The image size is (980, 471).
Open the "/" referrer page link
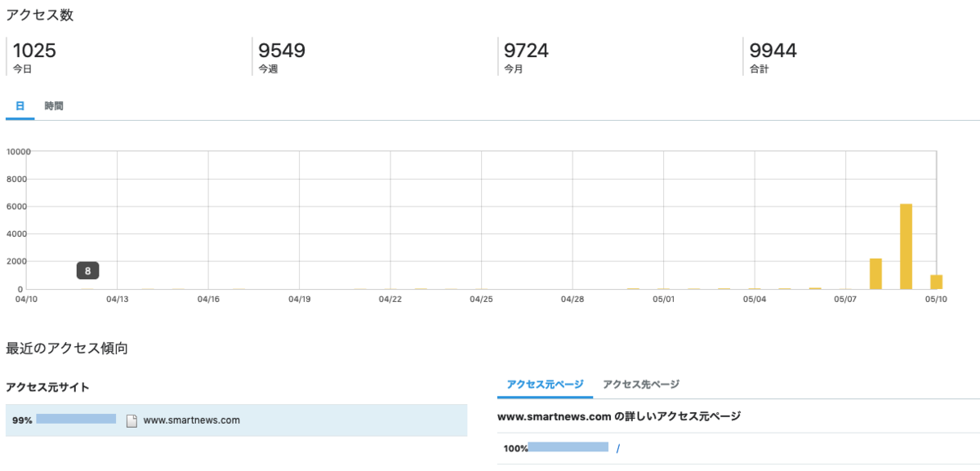(618, 448)
